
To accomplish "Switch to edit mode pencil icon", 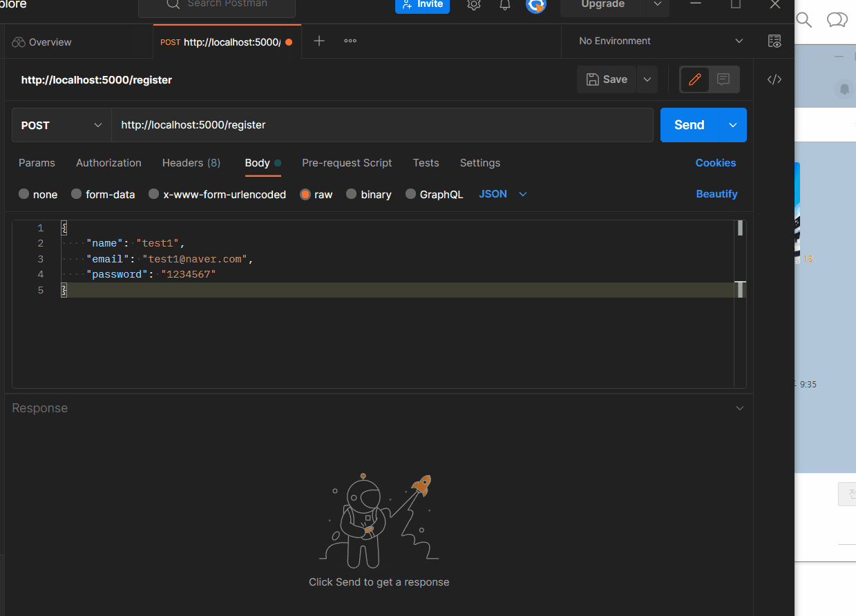I will point(695,79).
